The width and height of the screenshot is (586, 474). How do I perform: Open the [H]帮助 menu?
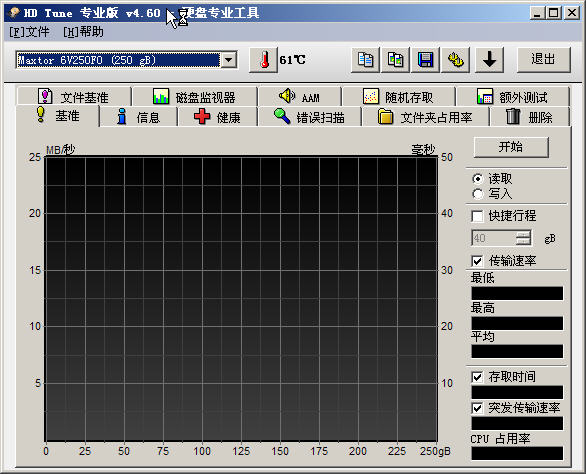pos(83,32)
